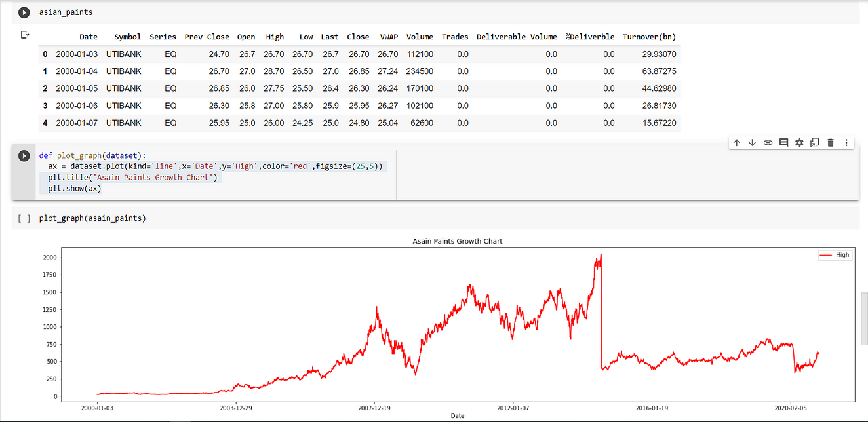Viewport: 868px width, 422px height.
Task: Click the x-axis tick label 2003-12-29
Action: point(235,406)
